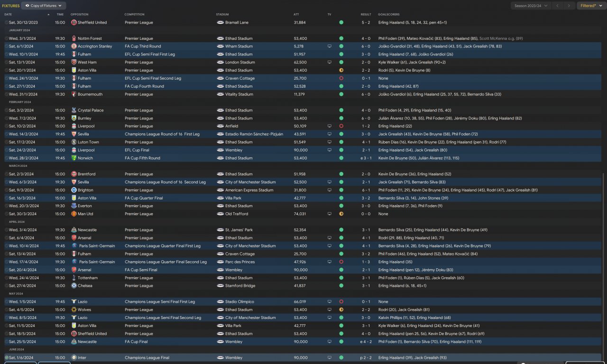Click the Accrington Stanley club badge

pos(74,46)
